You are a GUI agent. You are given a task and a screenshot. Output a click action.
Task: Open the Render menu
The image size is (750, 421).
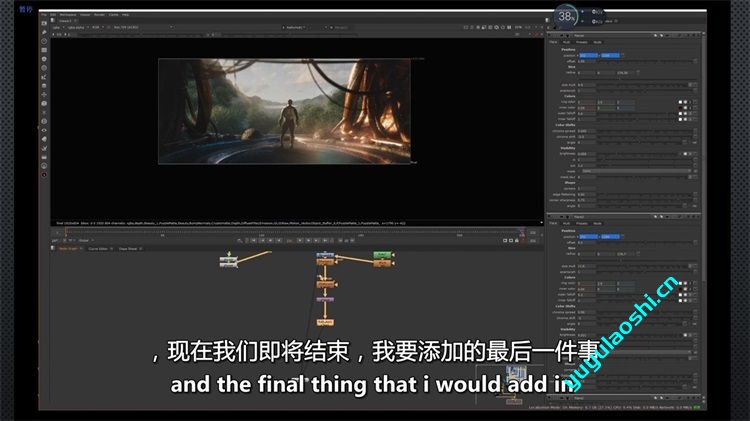(99, 15)
